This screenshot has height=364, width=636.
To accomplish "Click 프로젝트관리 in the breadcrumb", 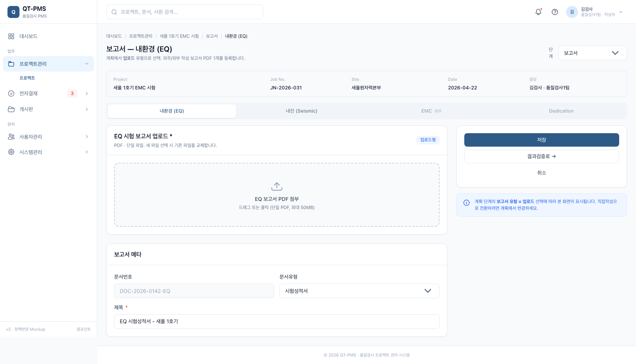I will tap(141, 36).
